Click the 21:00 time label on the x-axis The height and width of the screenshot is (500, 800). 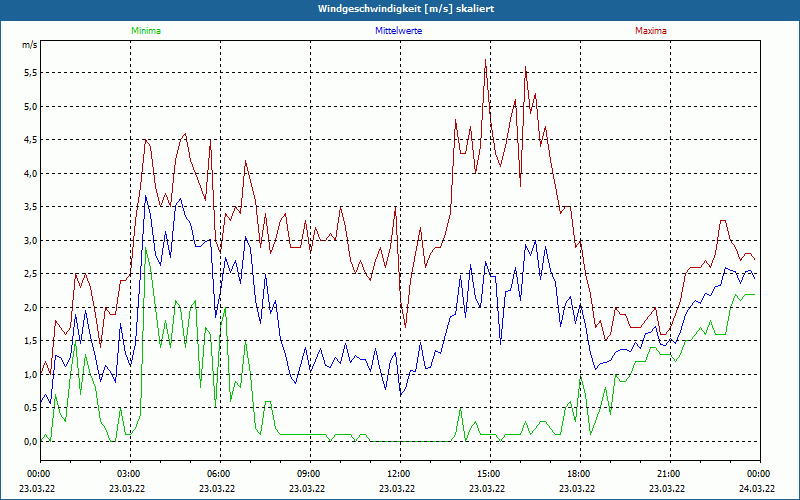tap(670, 474)
